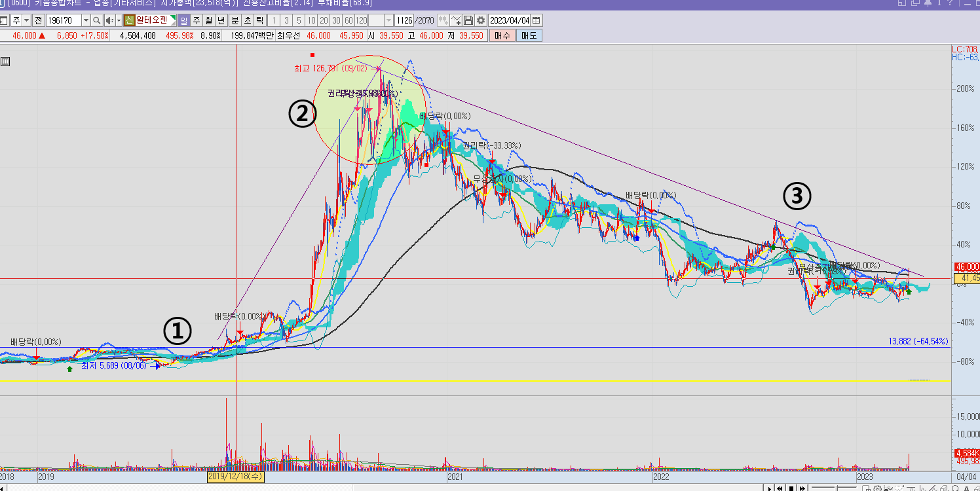The width and height of the screenshot is (980, 491).
Task: Open the dropdown arrow next to speaker icon
Action: click(119, 20)
